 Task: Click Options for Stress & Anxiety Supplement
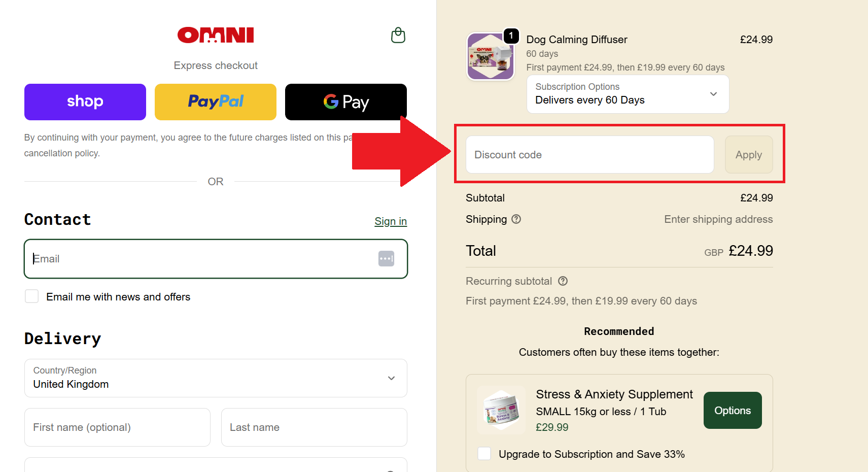pyautogui.click(x=732, y=410)
